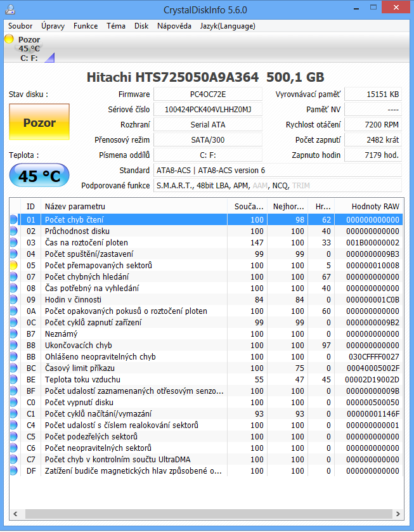This screenshot has width=414, height=532.
Task: Click RAW value 00002D19002D in row BE
Action: [x=372, y=380]
